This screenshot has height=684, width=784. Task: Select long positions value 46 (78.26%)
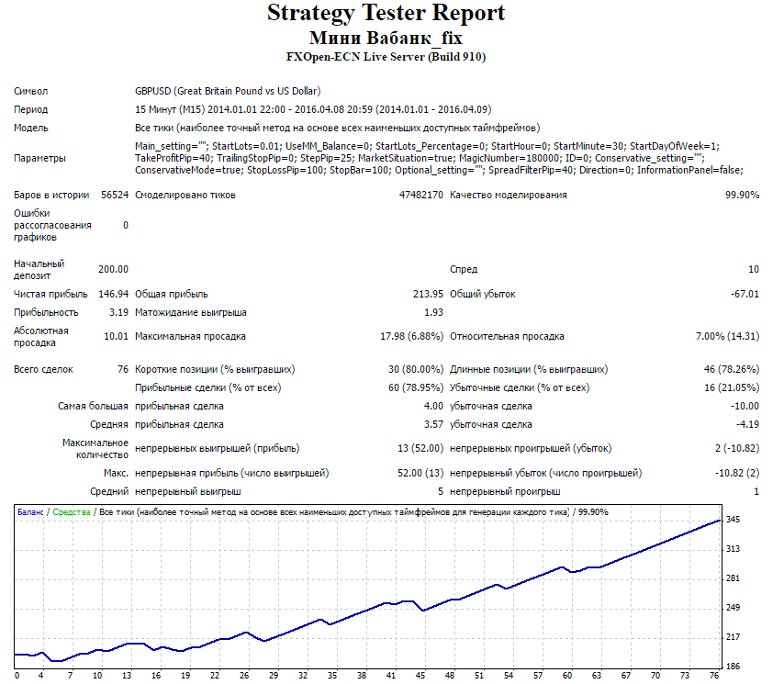coord(732,369)
